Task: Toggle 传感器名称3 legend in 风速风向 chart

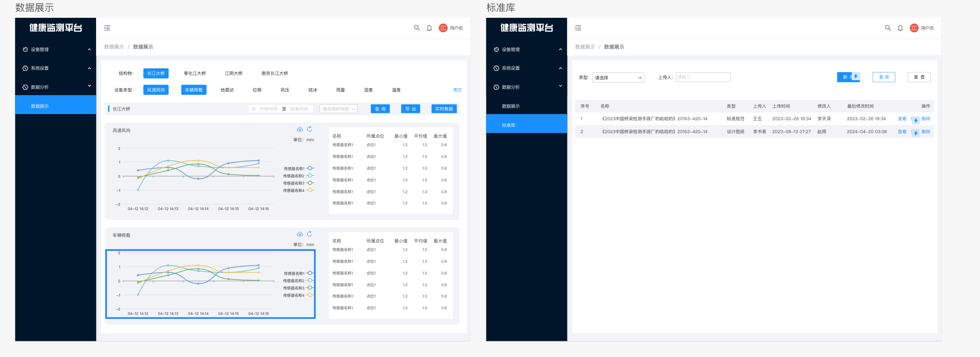Action: click(299, 183)
